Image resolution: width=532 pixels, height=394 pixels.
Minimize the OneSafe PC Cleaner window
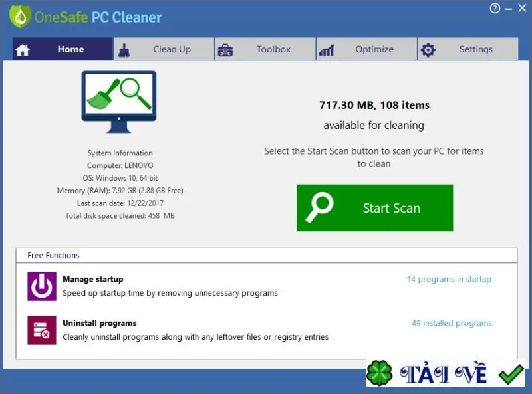[x=508, y=9]
